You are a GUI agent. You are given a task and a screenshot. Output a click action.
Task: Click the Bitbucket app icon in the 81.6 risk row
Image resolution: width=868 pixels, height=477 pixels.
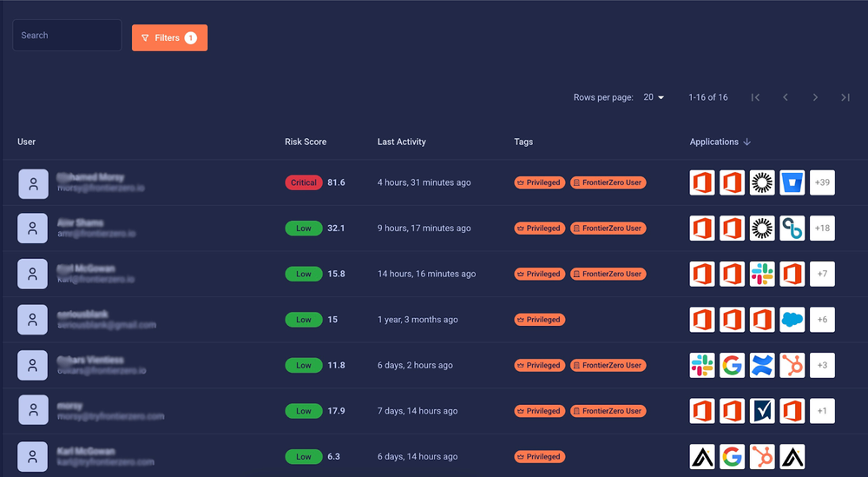click(x=792, y=182)
